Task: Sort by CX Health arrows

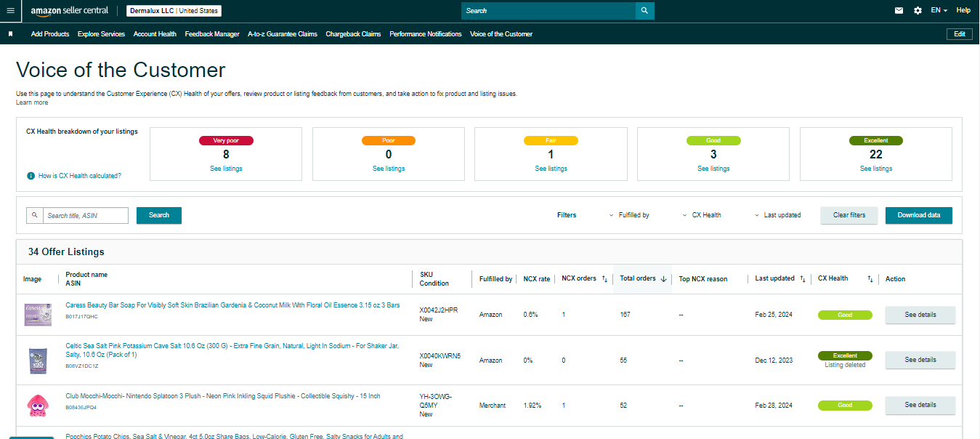Action: [x=870, y=279]
